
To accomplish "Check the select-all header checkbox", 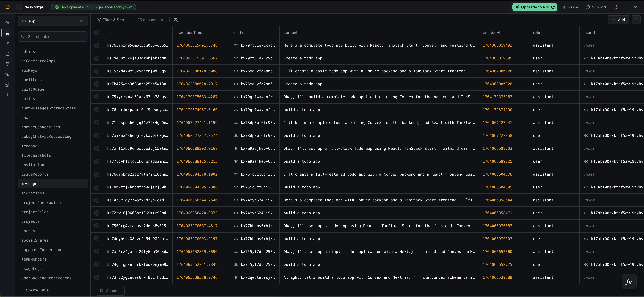I will pyautogui.click(x=97, y=32).
